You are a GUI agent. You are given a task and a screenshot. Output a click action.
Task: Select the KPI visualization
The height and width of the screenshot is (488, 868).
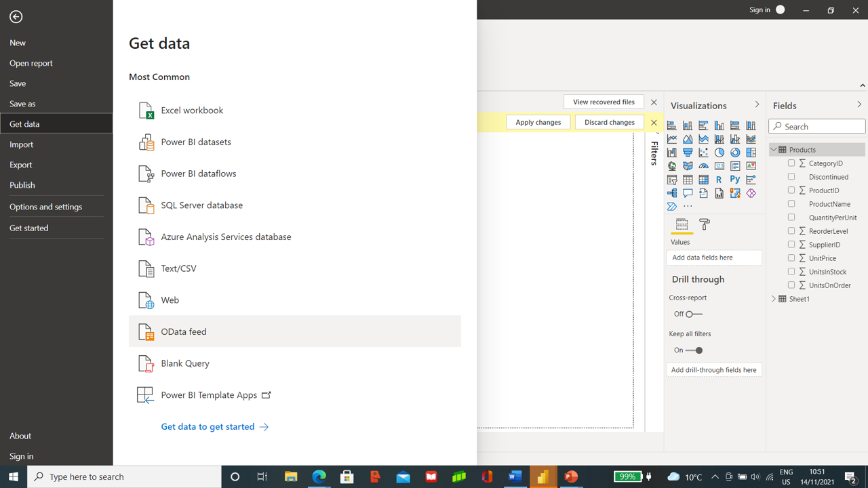click(751, 166)
